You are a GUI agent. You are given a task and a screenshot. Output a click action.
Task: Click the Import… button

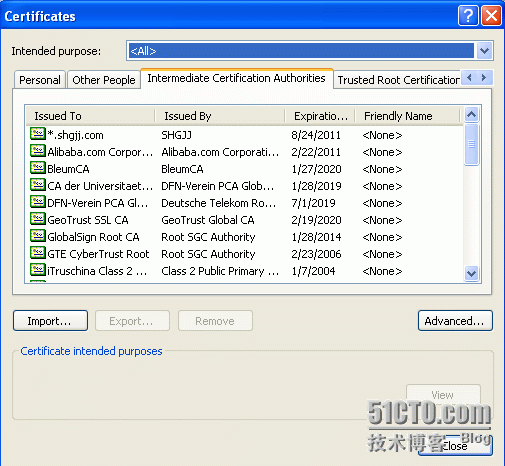50,321
